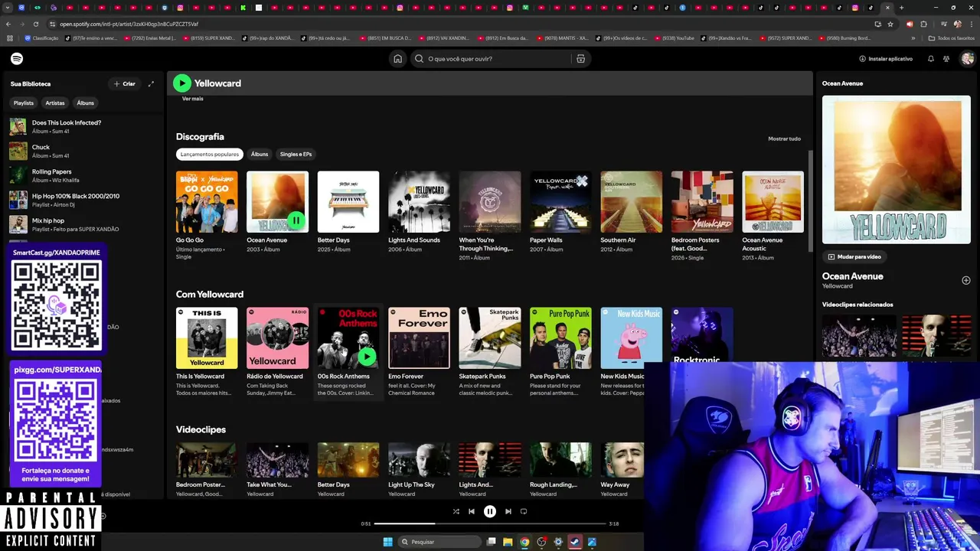Click the taskbar Pesquisar search box
Image resolution: width=980 pixels, height=551 pixels.
tap(440, 542)
